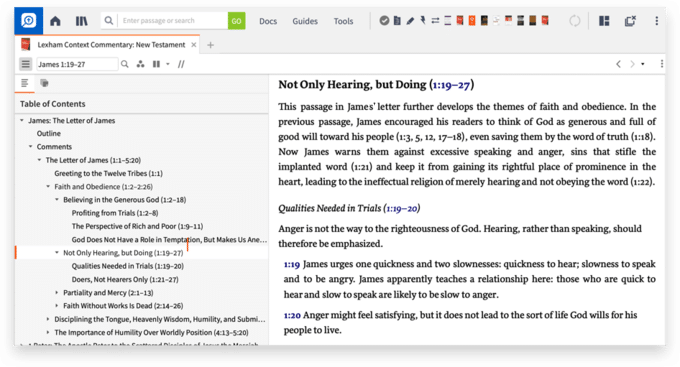Expand The Importance of Humility node
This screenshot has width=680, height=367.
tap(48, 332)
